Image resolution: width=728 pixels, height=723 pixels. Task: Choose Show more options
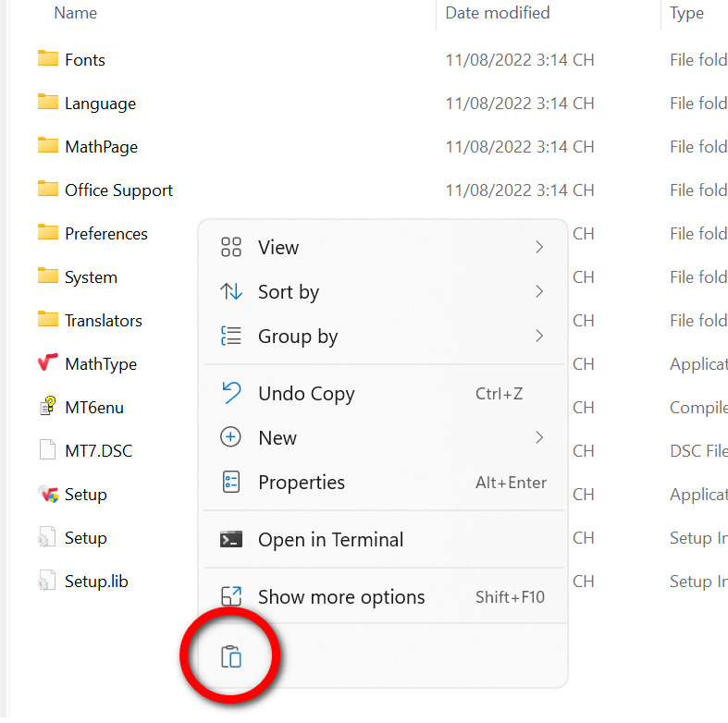coord(384,596)
